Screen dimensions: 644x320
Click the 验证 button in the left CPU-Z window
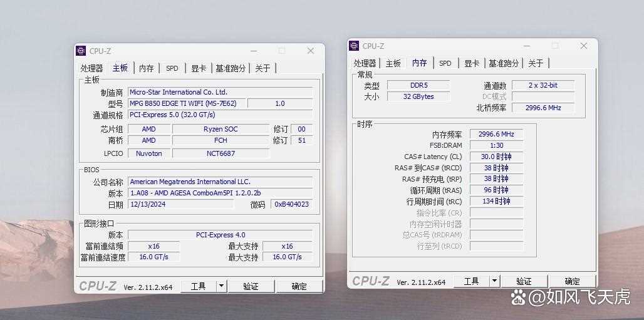tap(251, 286)
